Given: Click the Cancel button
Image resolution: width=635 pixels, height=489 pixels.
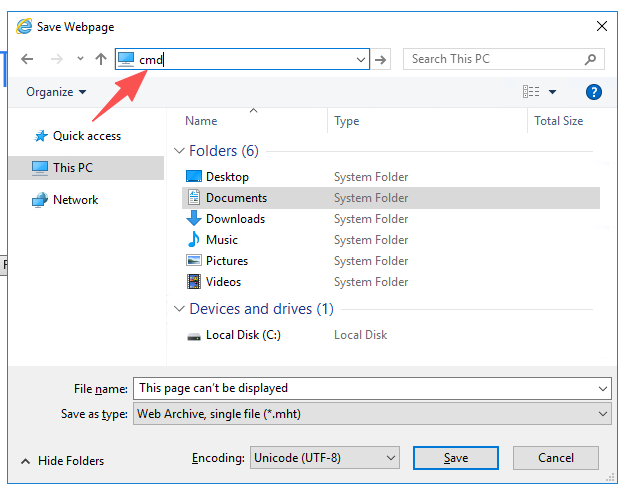Looking at the screenshot, I should [555, 458].
